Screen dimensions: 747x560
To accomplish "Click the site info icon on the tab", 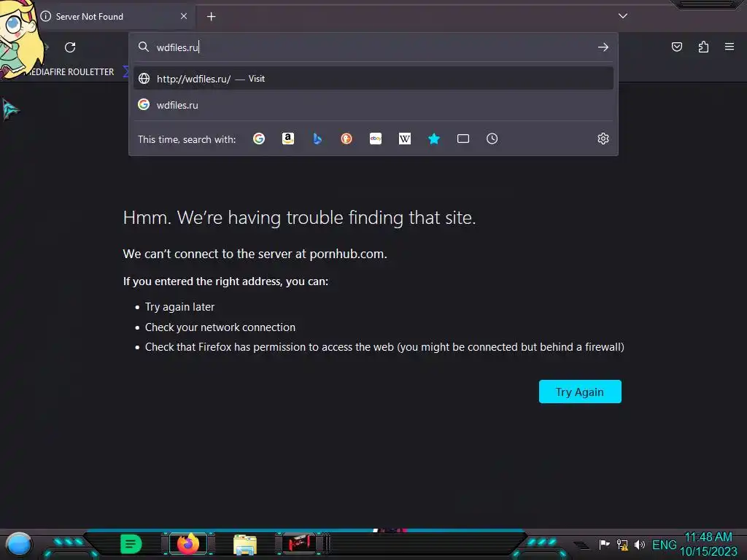I will pyautogui.click(x=46, y=16).
